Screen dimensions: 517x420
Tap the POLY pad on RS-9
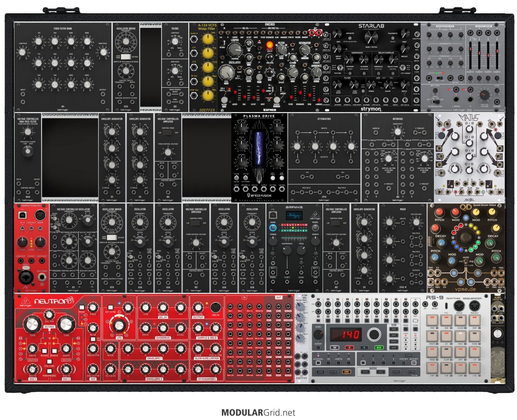[461, 336]
